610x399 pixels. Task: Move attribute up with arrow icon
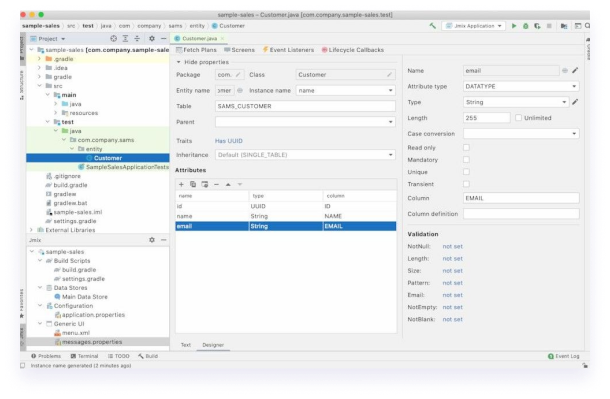coord(228,184)
